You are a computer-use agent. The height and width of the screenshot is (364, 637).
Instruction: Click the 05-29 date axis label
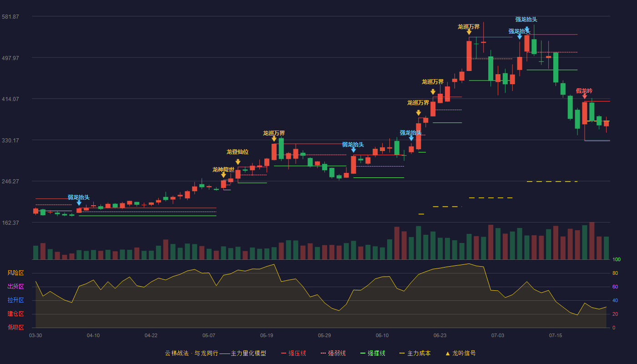324,335
